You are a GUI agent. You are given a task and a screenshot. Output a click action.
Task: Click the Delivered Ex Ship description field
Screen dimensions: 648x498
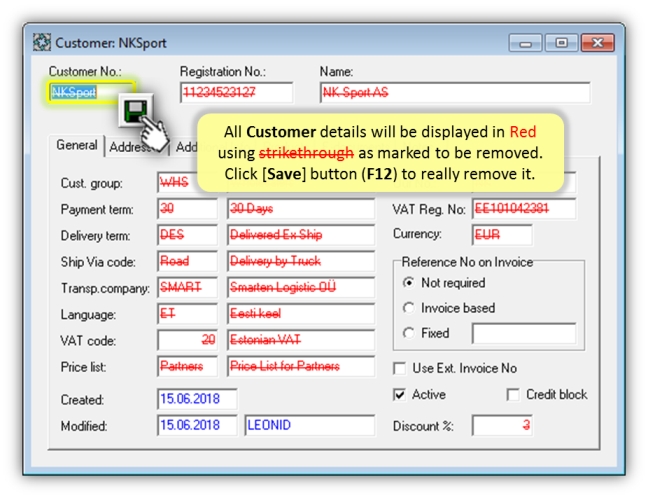point(301,235)
